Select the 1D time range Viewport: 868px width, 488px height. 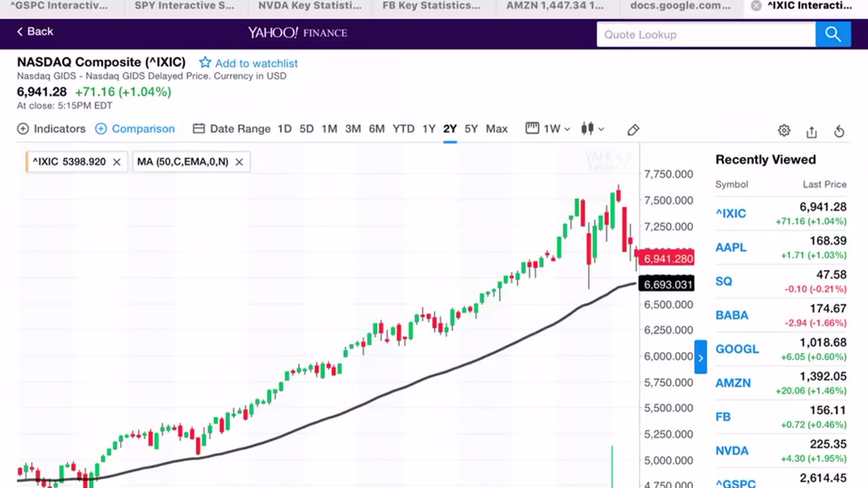click(284, 129)
